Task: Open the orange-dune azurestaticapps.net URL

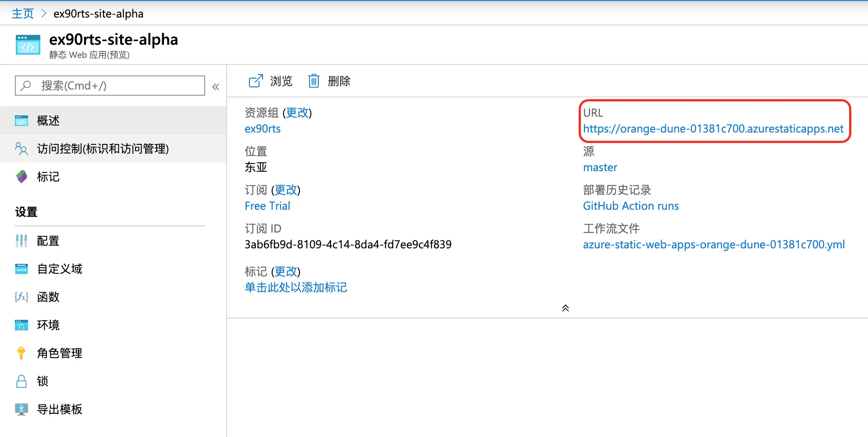Action: point(713,129)
